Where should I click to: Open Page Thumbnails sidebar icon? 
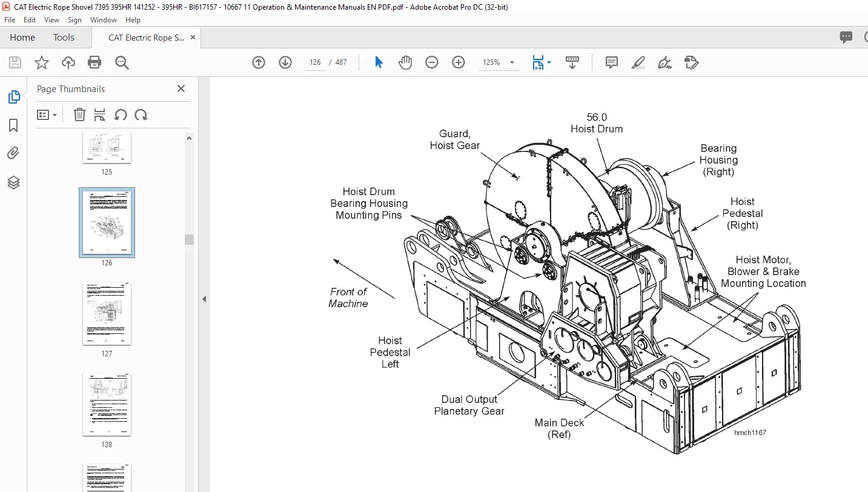coord(13,97)
